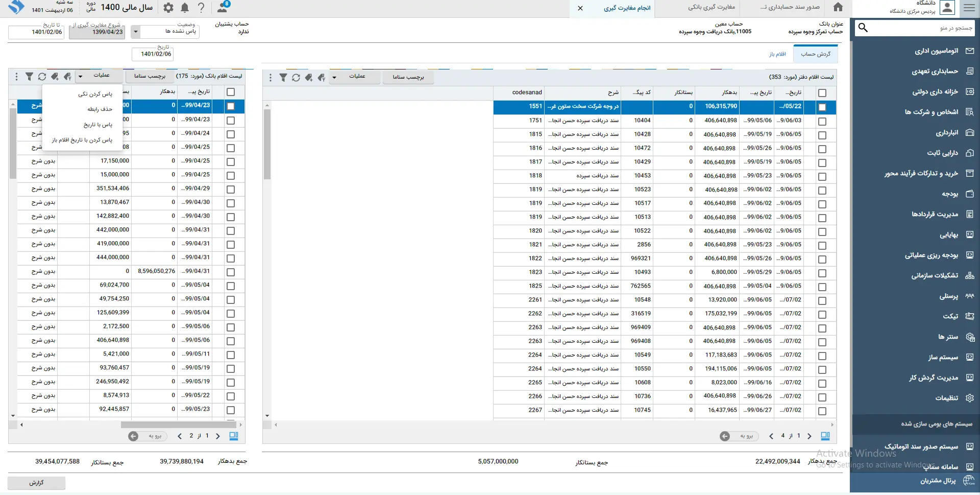The image size is (980, 495).
Task: Open the notifications bell icon
Action: pyautogui.click(x=185, y=8)
